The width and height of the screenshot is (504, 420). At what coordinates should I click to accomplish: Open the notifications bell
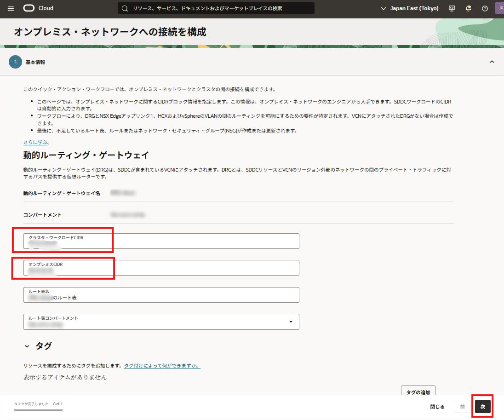point(468,8)
